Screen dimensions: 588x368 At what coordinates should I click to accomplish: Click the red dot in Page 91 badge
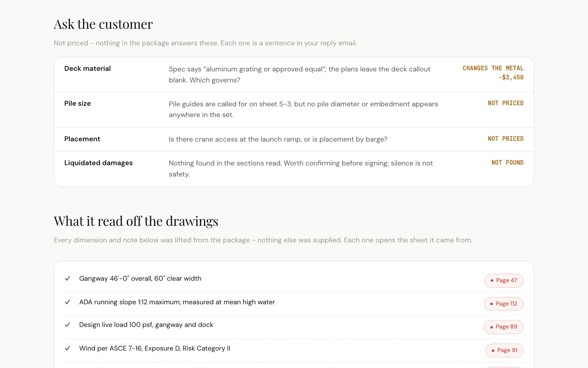click(x=493, y=350)
